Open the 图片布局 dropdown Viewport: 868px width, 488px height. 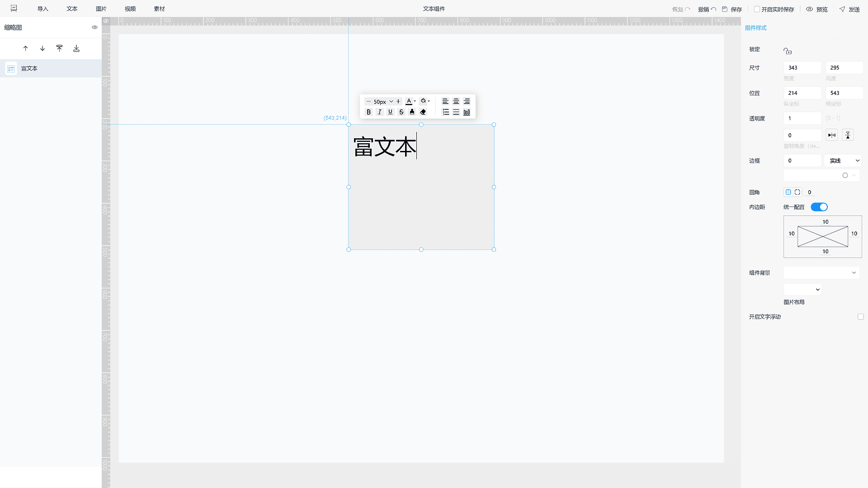[x=802, y=290]
